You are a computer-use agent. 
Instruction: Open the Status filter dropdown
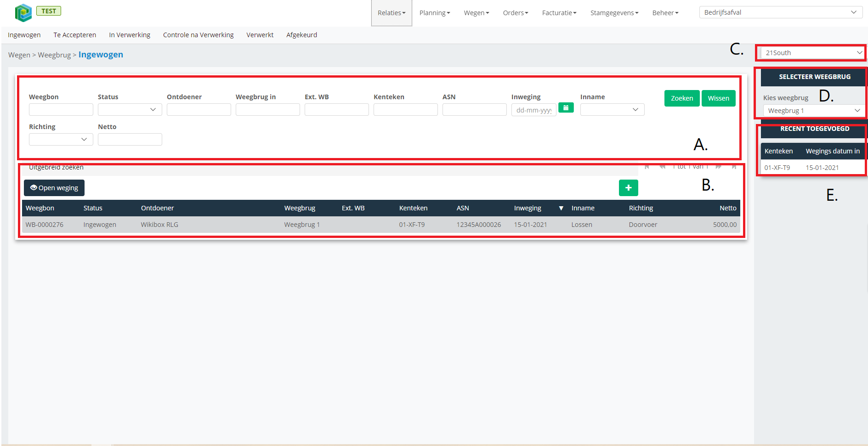point(130,109)
